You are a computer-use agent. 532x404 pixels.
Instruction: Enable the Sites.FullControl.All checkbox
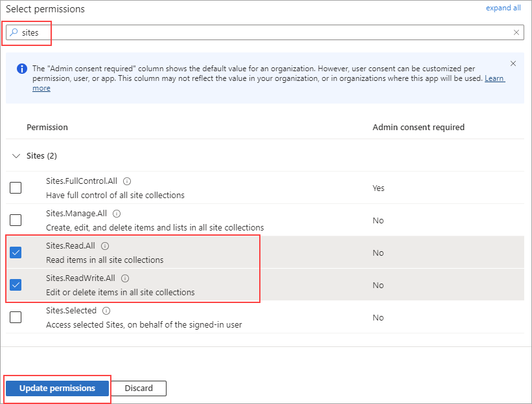16,188
